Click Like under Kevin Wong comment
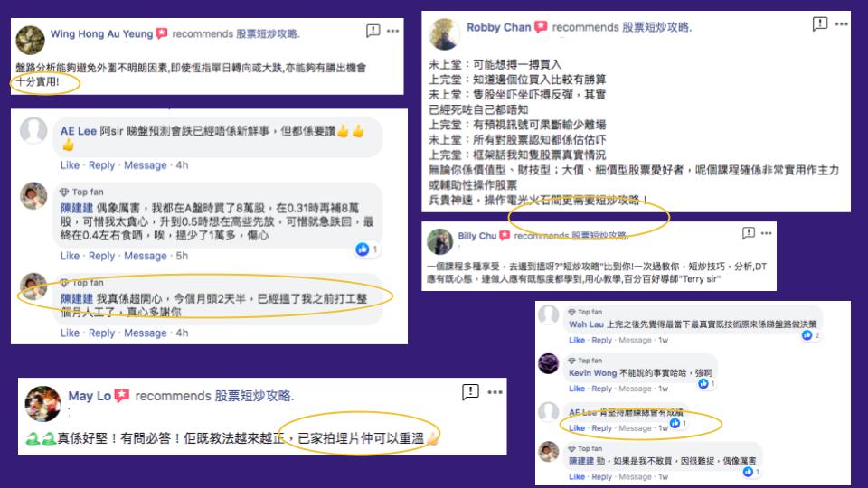 577,389
